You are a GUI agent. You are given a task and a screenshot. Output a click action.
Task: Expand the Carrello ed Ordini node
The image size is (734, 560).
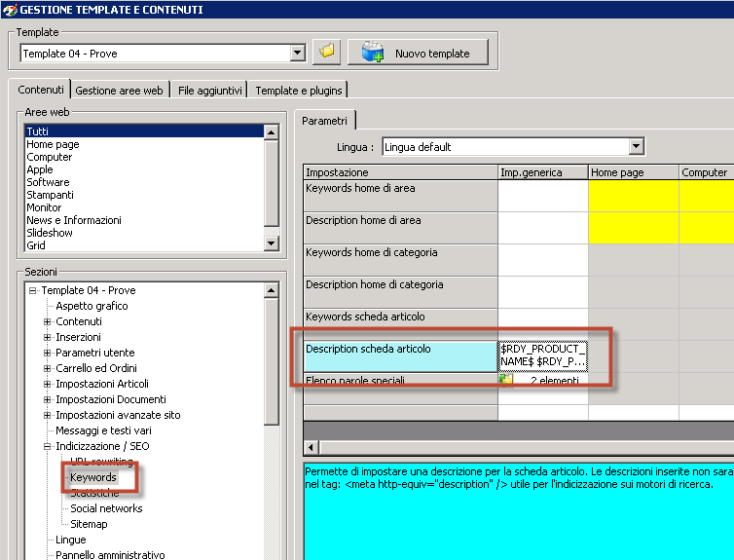47,368
